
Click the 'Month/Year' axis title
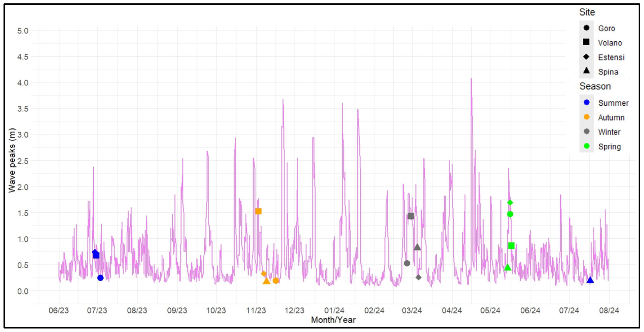[333, 320]
